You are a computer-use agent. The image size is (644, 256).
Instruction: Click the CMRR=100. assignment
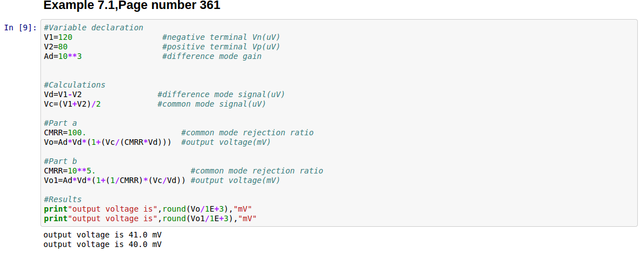pos(65,132)
